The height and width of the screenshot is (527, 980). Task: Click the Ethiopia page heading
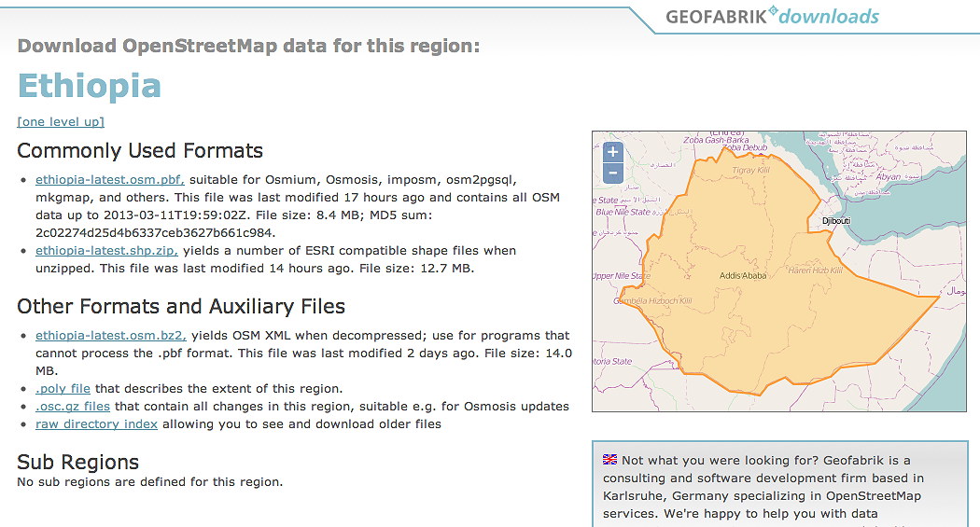point(90,86)
